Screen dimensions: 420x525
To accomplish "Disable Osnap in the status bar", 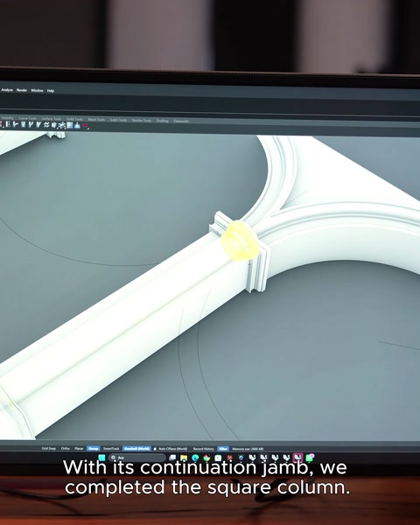I will pos(94,449).
